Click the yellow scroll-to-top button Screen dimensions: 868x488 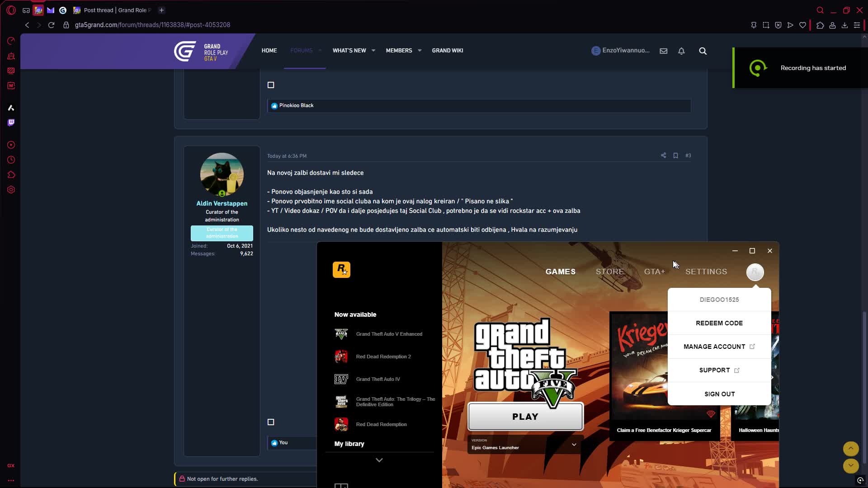(850, 448)
